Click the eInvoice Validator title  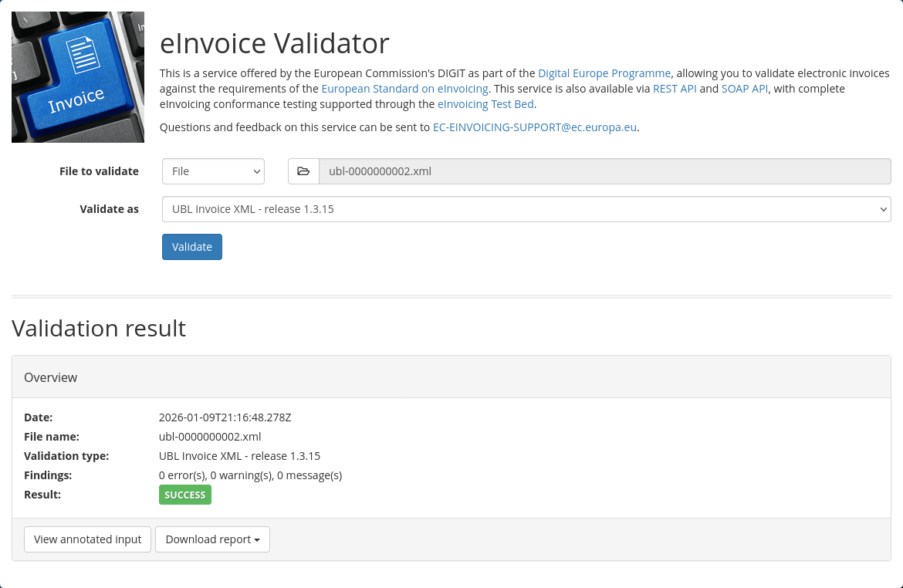tap(274, 43)
